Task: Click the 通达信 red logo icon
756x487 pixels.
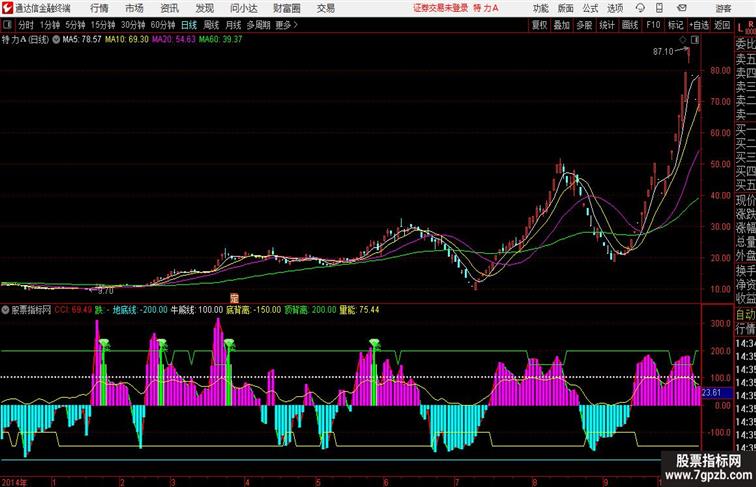Action: tap(7, 8)
